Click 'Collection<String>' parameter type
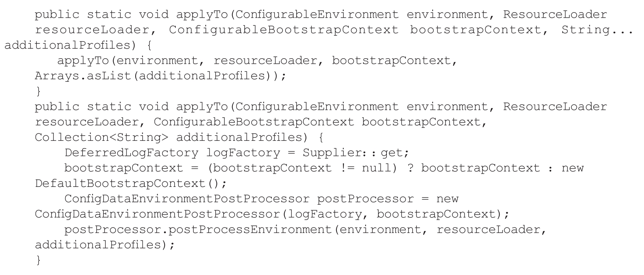644x275 pixels. [101, 137]
